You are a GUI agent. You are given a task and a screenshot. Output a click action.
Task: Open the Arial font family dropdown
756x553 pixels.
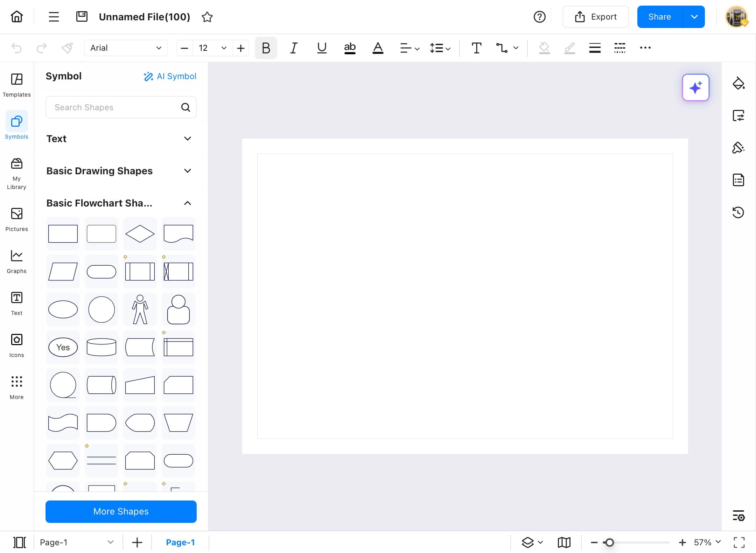tap(126, 48)
